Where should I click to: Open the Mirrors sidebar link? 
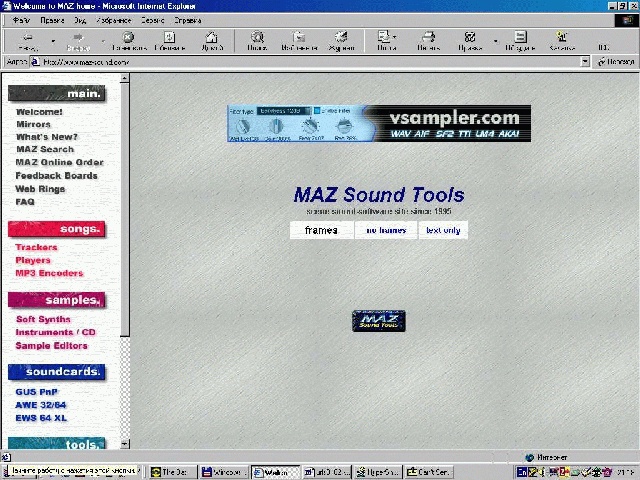pyautogui.click(x=33, y=124)
